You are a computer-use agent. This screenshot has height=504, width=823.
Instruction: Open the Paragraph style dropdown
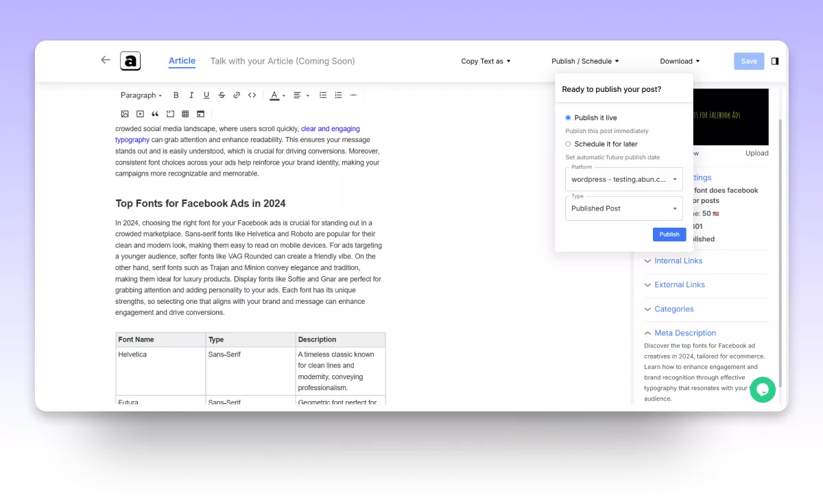click(x=141, y=95)
